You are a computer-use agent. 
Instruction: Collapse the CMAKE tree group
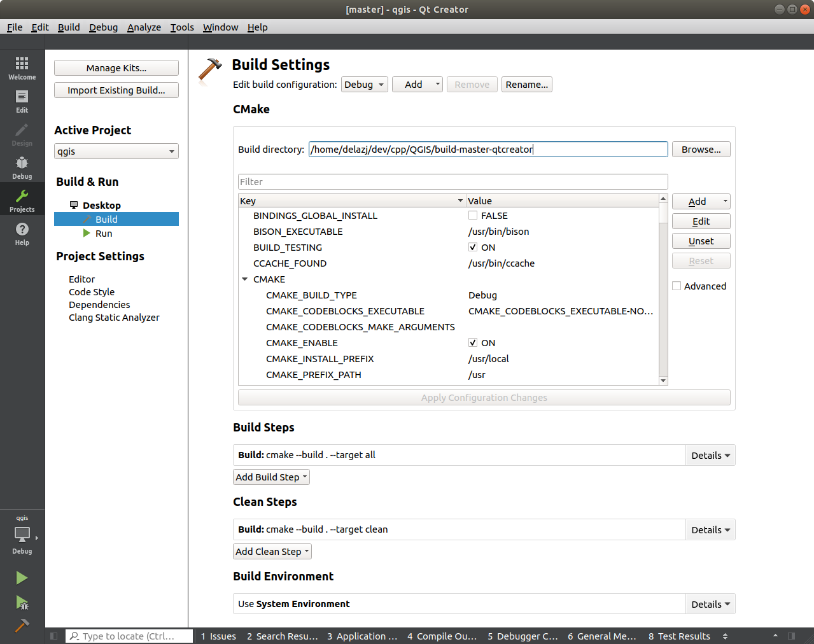point(244,279)
